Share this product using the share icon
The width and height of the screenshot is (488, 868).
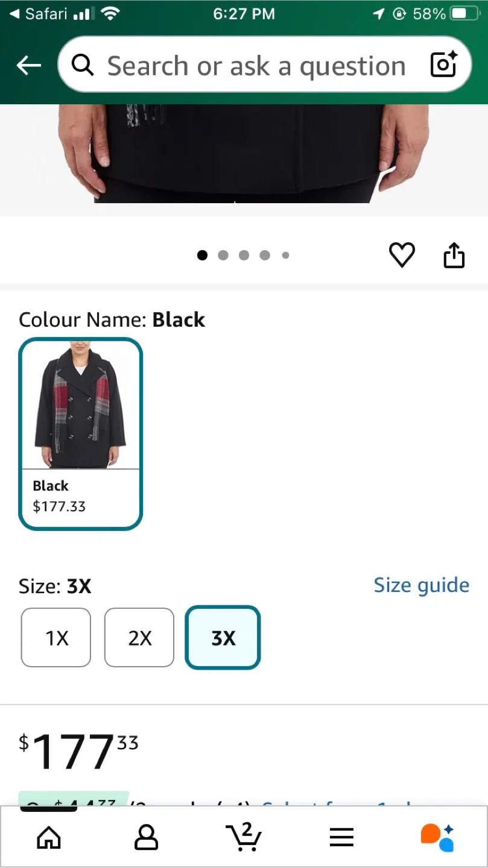454,255
